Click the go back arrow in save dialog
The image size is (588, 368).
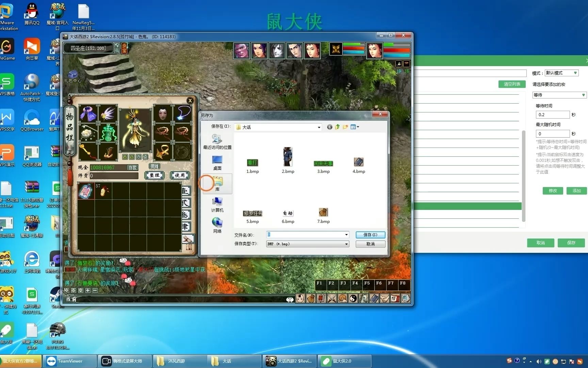pos(329,127)
